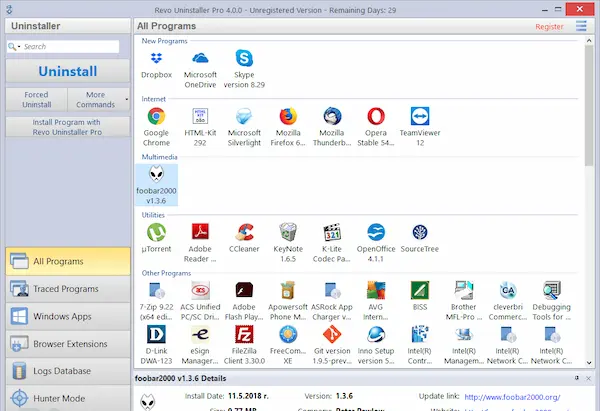Open the Traced Programs section
The height and width of the screenshot is (411, 600).
click(x=68, y=289)
